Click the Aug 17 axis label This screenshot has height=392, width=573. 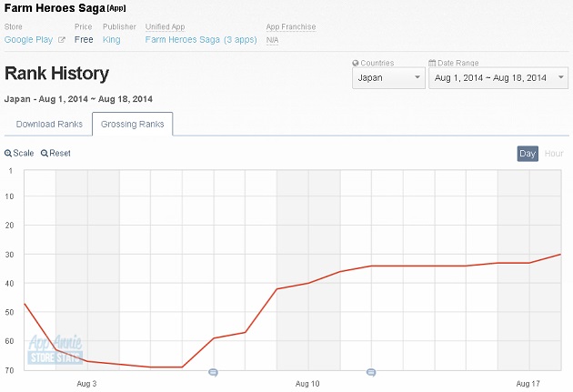click(x=528, y=384)
